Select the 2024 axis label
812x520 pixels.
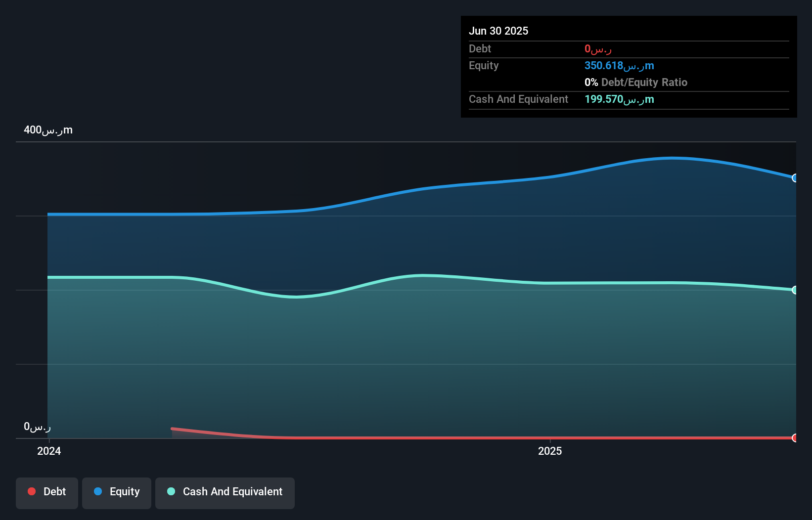[48, 451]
